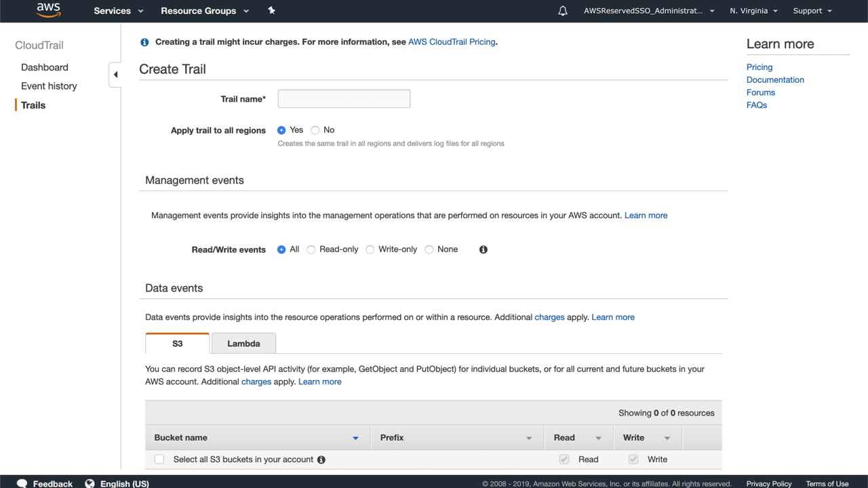Viewport: 868px width, 488px height.
Task: Expand the N. Virginia region selector
Action: (753, 11)
